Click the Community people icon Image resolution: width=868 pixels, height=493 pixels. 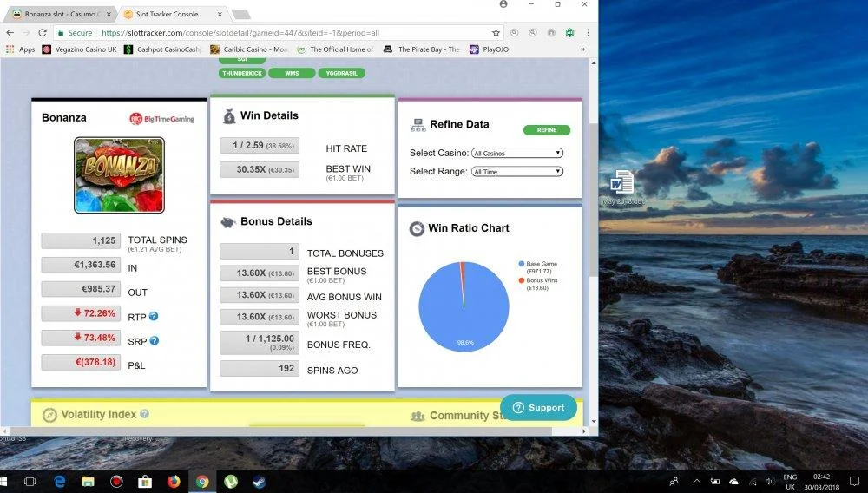point(418,416)
